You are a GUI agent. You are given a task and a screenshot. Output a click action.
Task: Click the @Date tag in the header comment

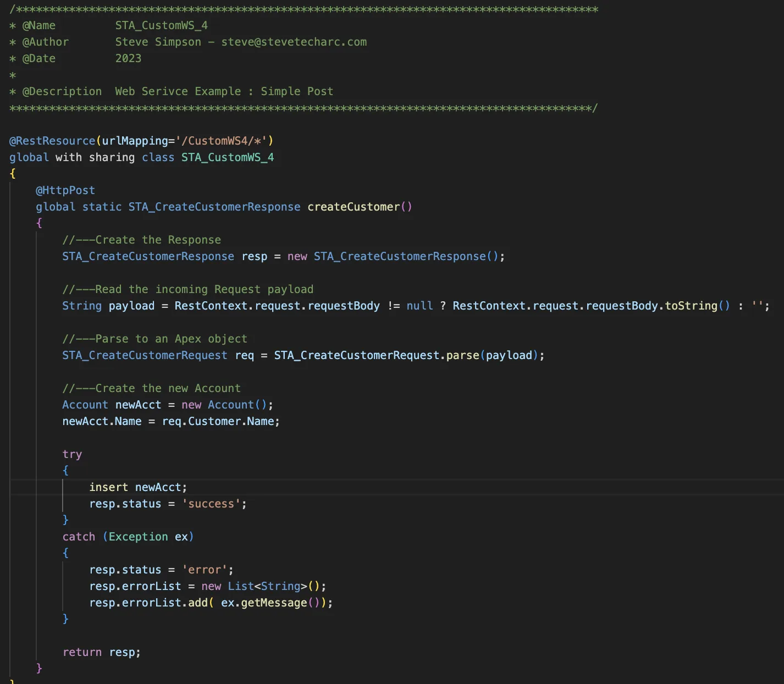pyautogui.click(x=38, y=58)
